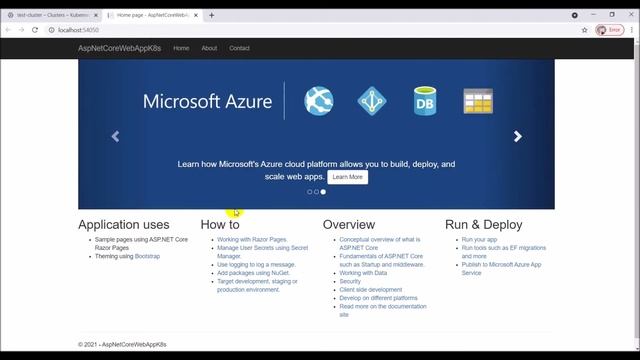Click the circular icon in title bar
Viewport: 640px width, 360px height.
pos(575,15)
